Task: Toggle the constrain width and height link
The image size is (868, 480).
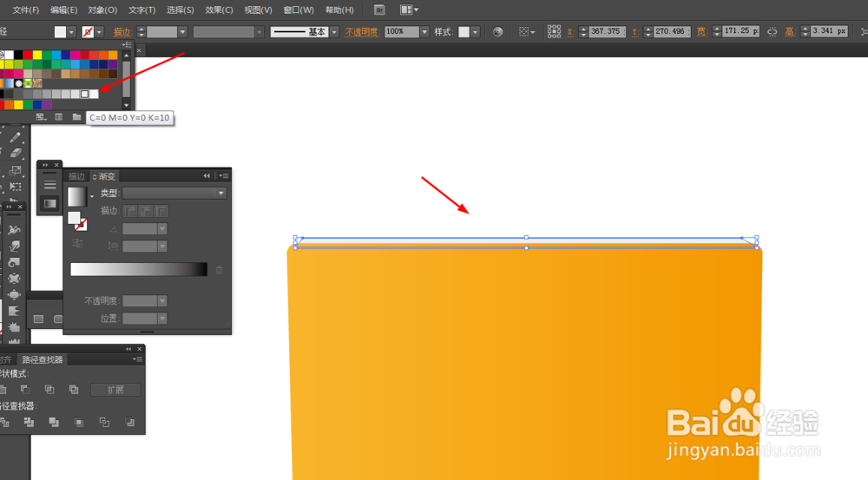Action: point(772,31)
